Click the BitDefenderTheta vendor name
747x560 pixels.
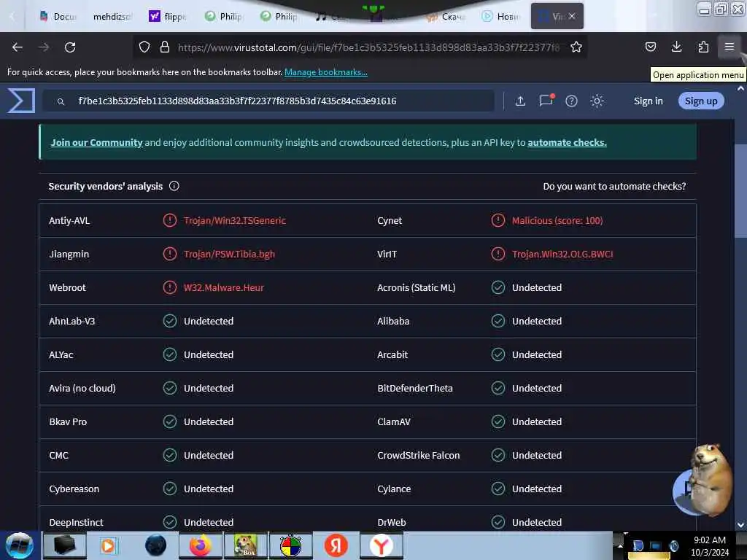point(415,388)
